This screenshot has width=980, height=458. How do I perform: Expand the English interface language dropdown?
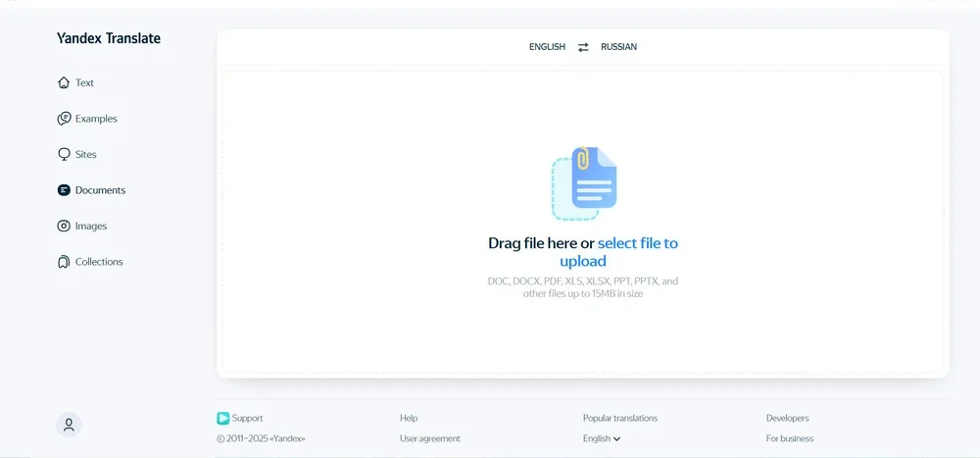coord(602,438)
